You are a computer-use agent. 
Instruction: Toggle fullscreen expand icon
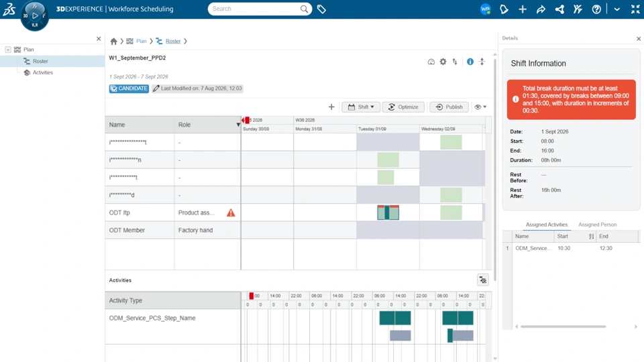[x=635, y=9]
